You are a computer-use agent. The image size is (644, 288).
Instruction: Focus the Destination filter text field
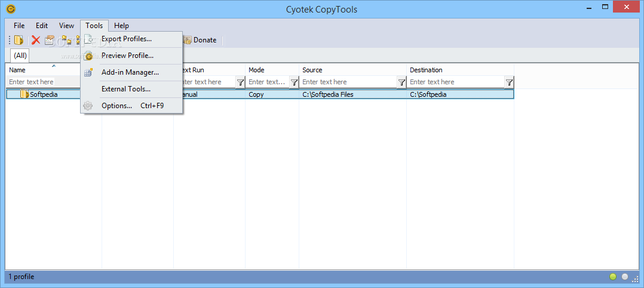point(456,82)
